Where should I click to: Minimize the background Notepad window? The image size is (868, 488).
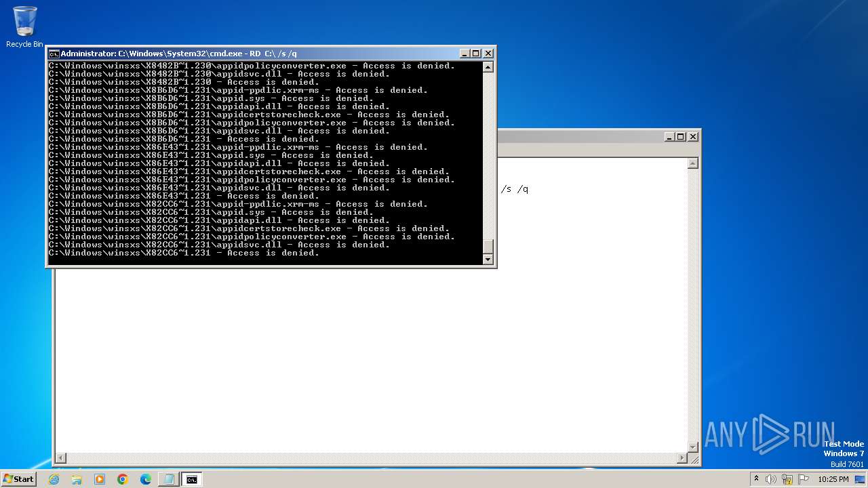(x=670, y=136)
